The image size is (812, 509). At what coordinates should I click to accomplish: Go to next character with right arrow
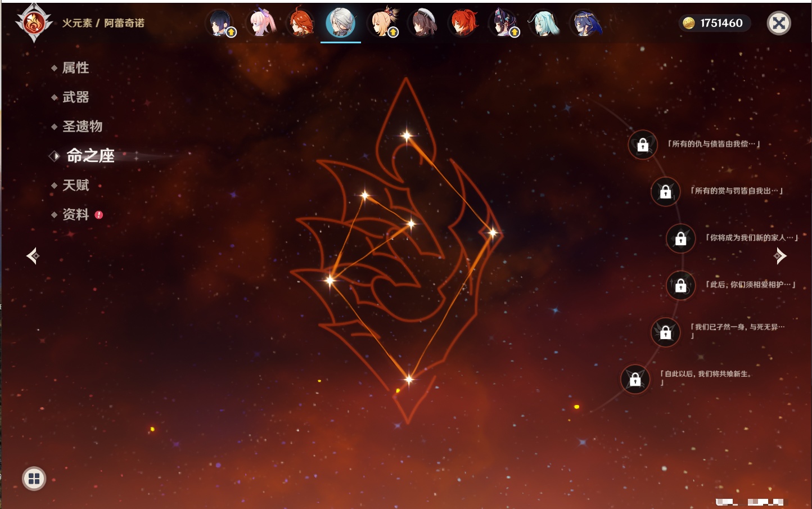point(780,256)
